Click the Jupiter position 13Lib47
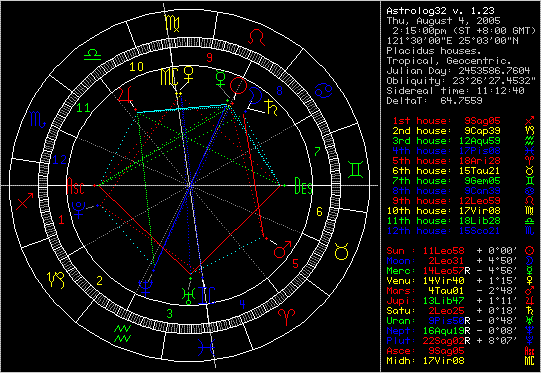 point(443,301)
